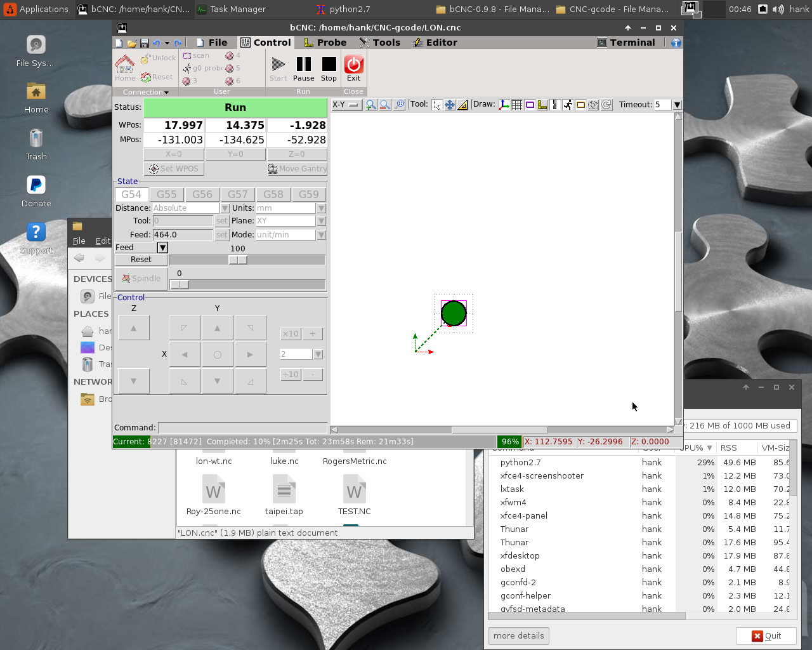The width and height of the screenshot is (812, 650).
Task: Open the Units dropdown
Action: coord(322,208)
